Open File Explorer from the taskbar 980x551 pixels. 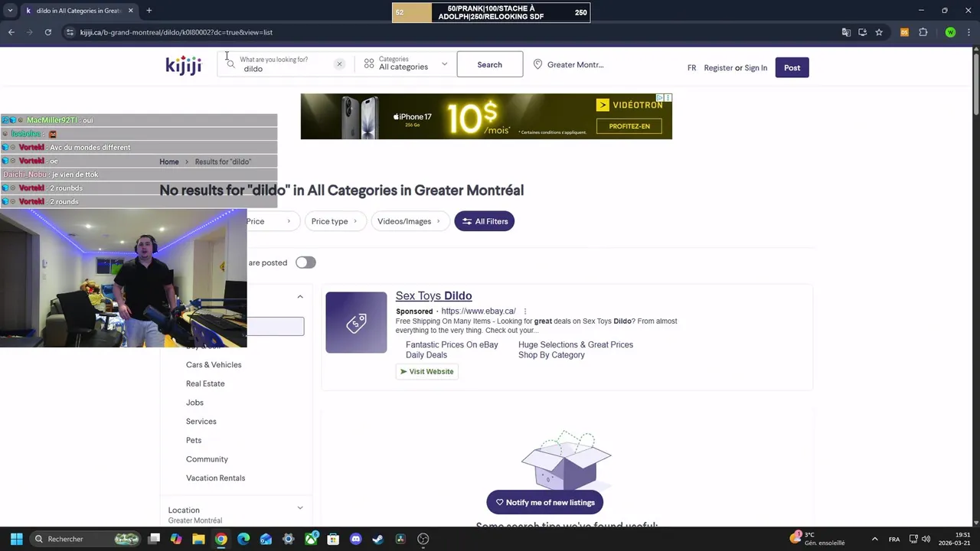(x=198, y=539)
